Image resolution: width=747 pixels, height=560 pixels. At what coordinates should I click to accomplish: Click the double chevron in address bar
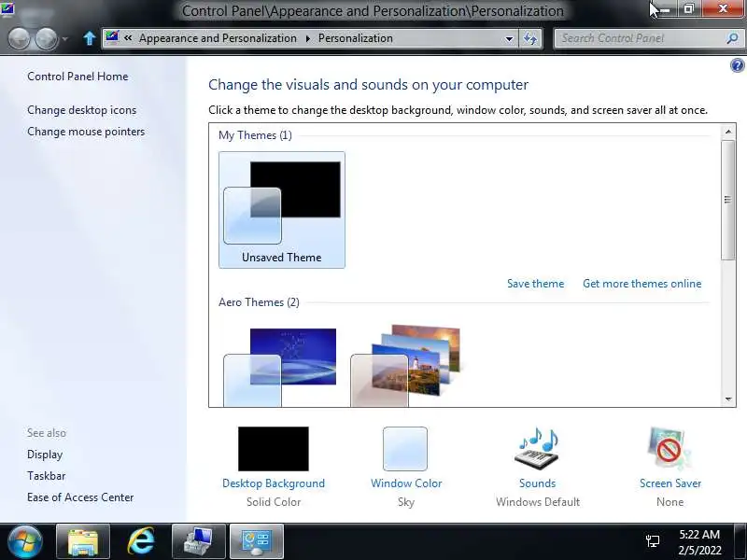[128, 37]
